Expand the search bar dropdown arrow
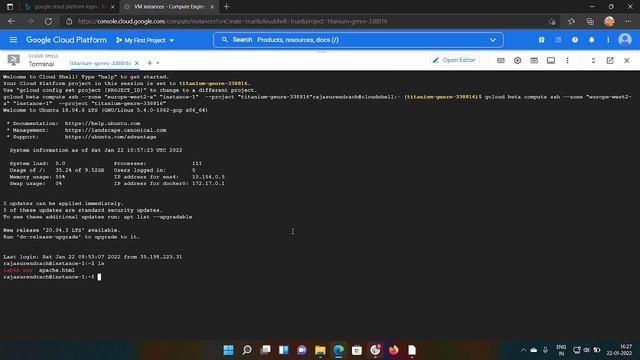 coord(493,40)
